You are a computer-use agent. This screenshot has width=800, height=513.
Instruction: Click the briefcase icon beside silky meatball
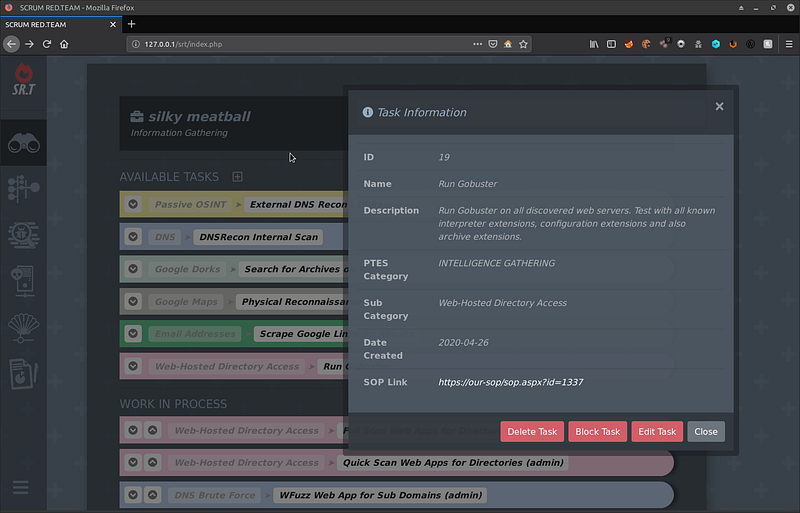coord(137,116)
